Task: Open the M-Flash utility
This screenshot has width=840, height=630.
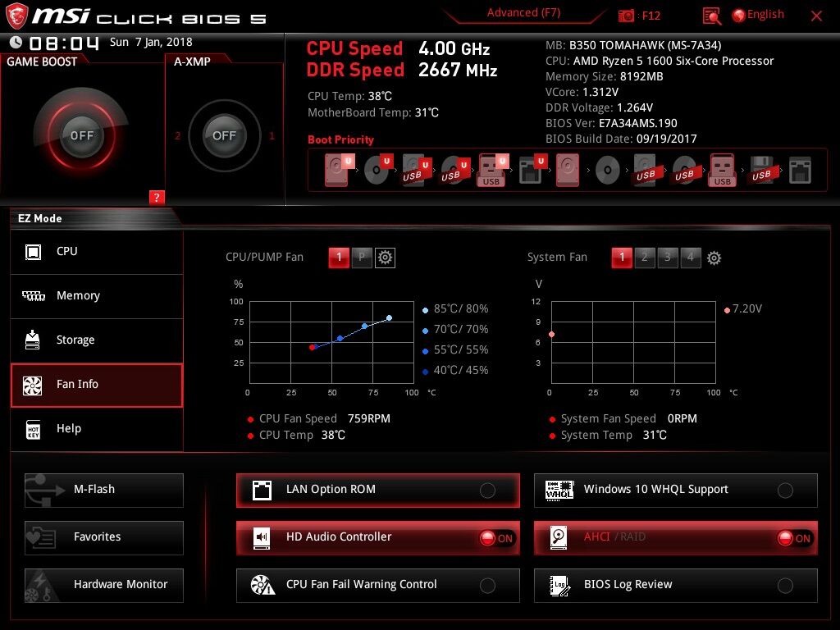Action: pos(104,490)
